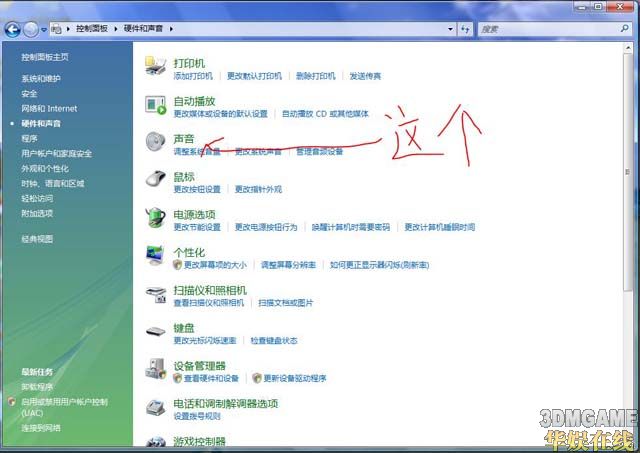Screen dimensions: 640x453
Task: Focus the search input field
Action: coord(549,29)
